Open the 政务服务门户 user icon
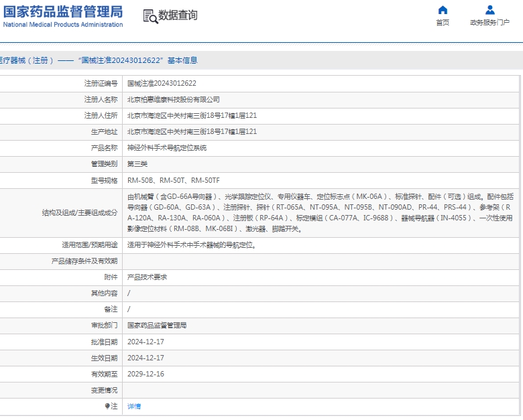This screenshot has width=523, height=420. pyautogui.click(x=490, y=10)
